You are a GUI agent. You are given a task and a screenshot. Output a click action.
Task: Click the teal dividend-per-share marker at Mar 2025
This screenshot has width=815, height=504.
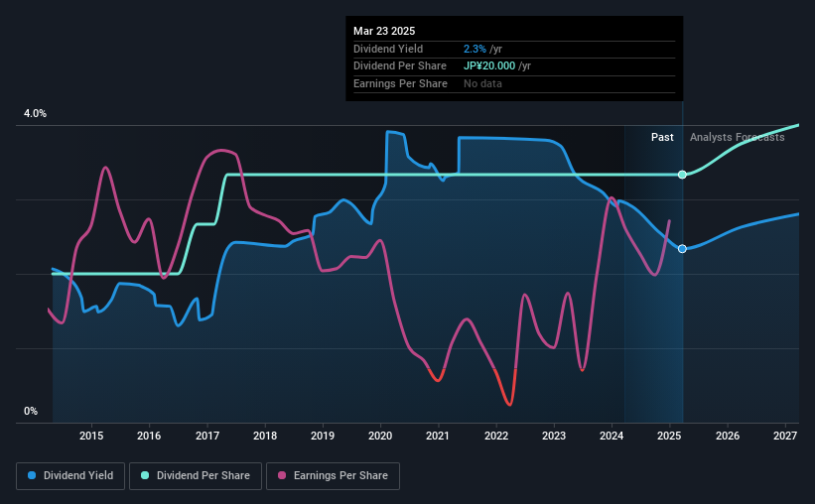pos(682,175)
